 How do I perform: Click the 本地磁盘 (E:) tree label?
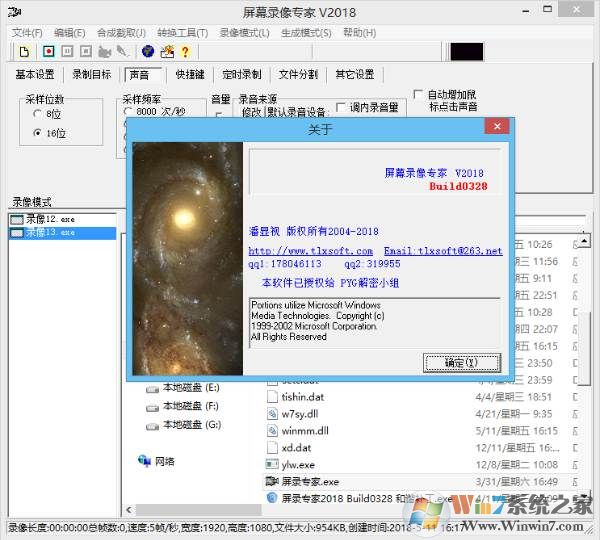[191, 388]
